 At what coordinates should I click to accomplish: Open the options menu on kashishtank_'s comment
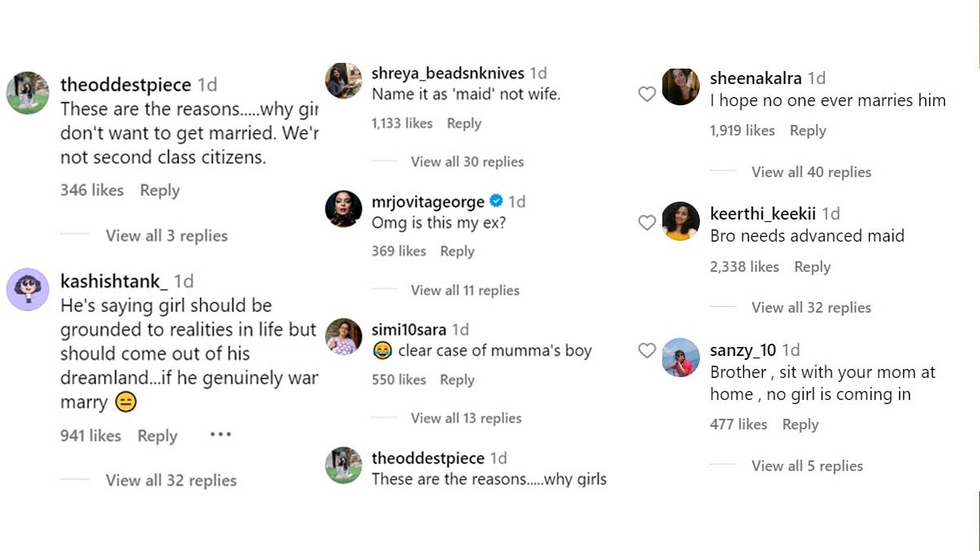tap(220, 435)
